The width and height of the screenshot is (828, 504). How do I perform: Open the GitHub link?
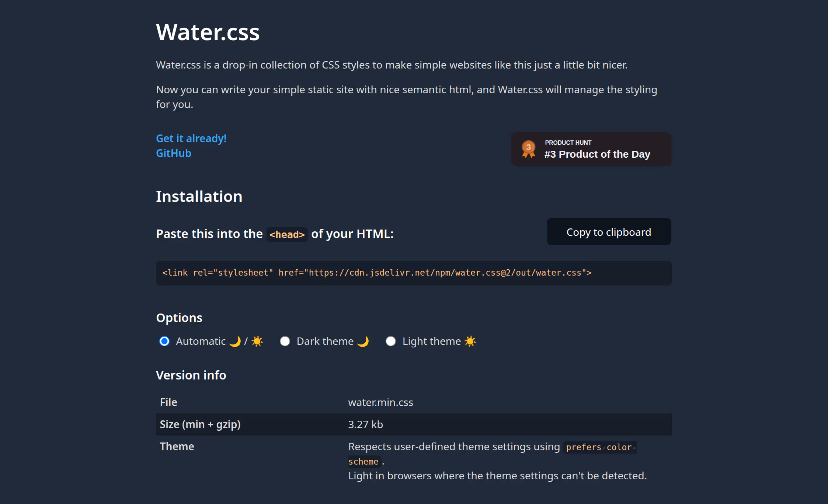[x=173, y=153]
